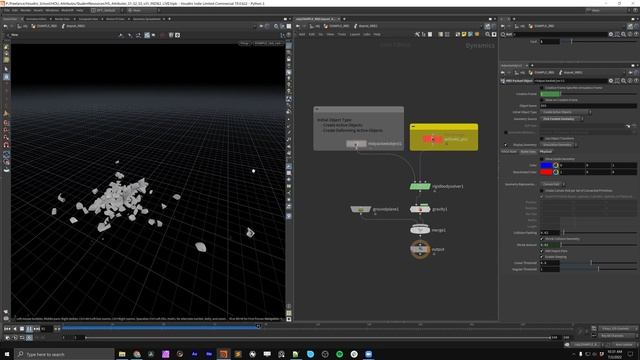Click the red Deactivated Color swatch
The width and height of the screenshot is (640, 360).
click(546, 172)
